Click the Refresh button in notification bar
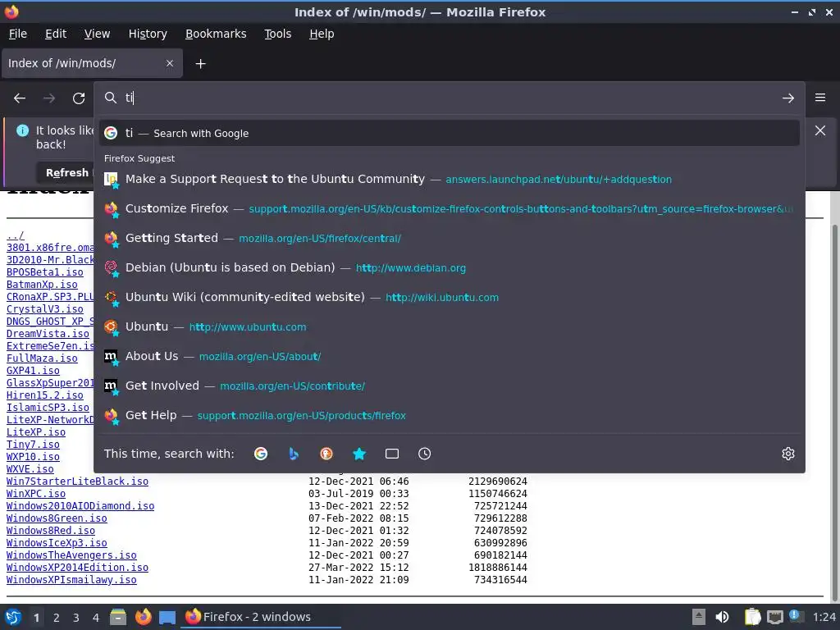 click(66, 172)
